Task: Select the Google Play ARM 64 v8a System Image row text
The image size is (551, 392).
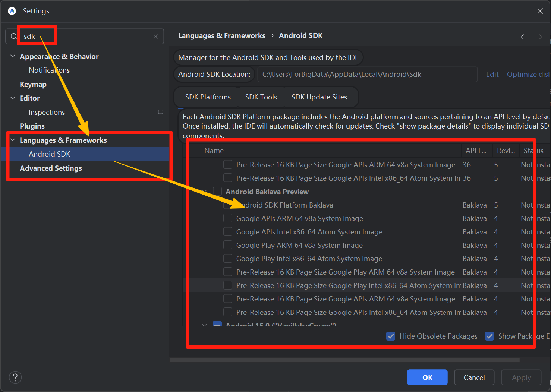Action: point(299,245)
